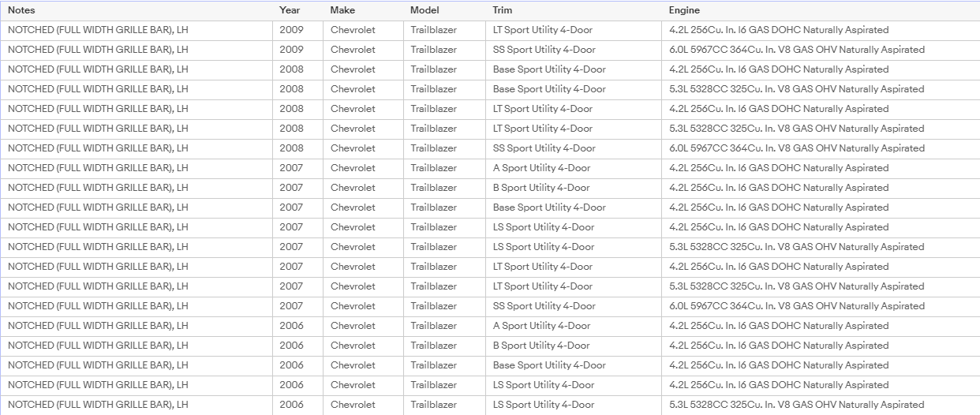Image resolution: width=980 pixels, height=415 pixels.
Task: Click Chevrolet in the 2006 B trim row
Action: pyautogui.click(x=353, y=346)
